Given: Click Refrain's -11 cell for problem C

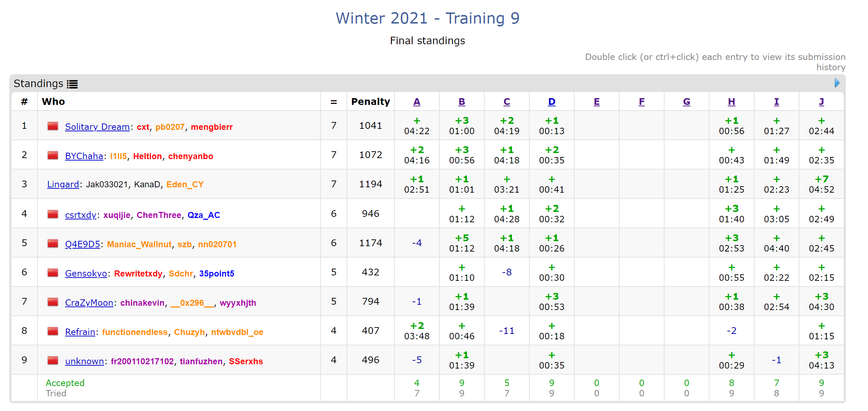Looking at the screenshot, I should click(506, 331).
